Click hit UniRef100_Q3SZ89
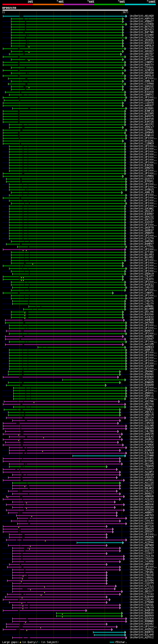Image resolution: width=158 pixels, height=644 pixels. pyautogui.click(x=142, y=366)
